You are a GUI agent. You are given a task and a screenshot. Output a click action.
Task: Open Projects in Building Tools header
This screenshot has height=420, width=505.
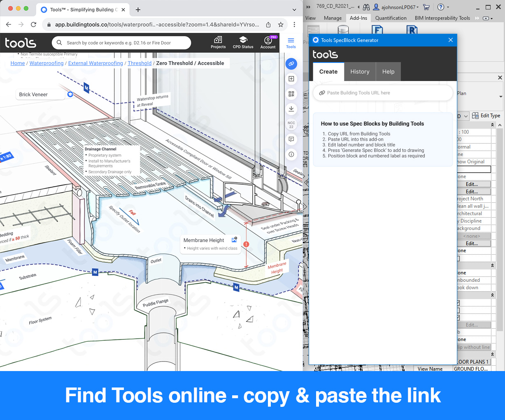(218, 42)
